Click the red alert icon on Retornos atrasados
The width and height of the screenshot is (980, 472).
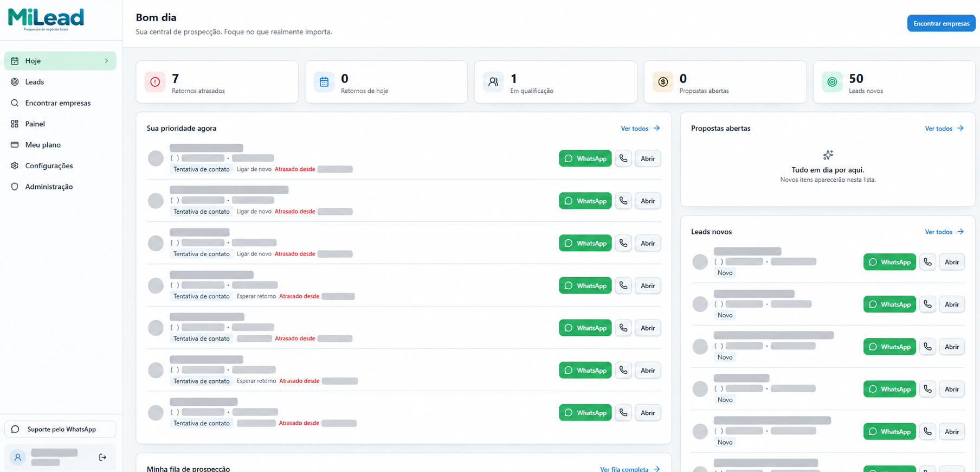(155, 82)
